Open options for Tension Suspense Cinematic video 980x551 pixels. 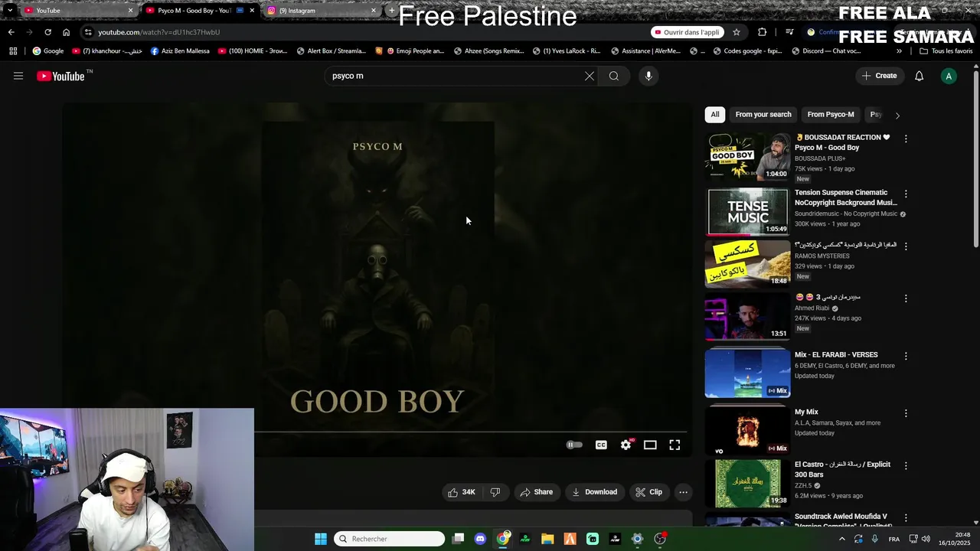pos(906,194)
